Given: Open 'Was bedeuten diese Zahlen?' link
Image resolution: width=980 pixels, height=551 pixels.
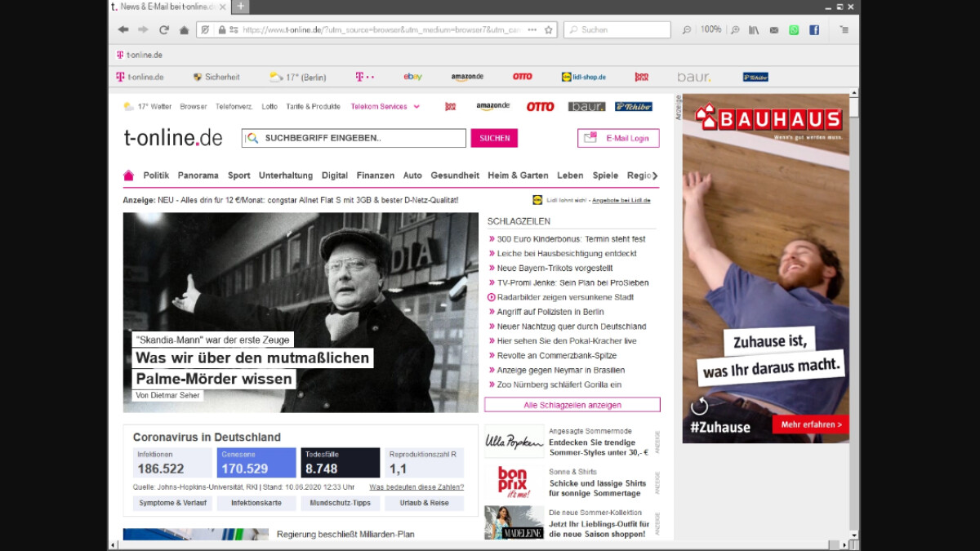Looking at the screenshot, I should (x=416, y=487).
